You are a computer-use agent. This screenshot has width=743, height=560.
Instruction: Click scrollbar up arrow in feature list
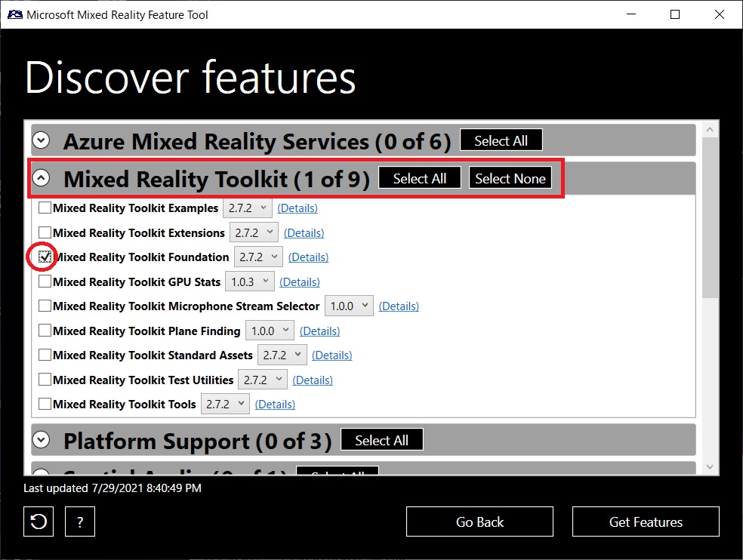point(709,129)
